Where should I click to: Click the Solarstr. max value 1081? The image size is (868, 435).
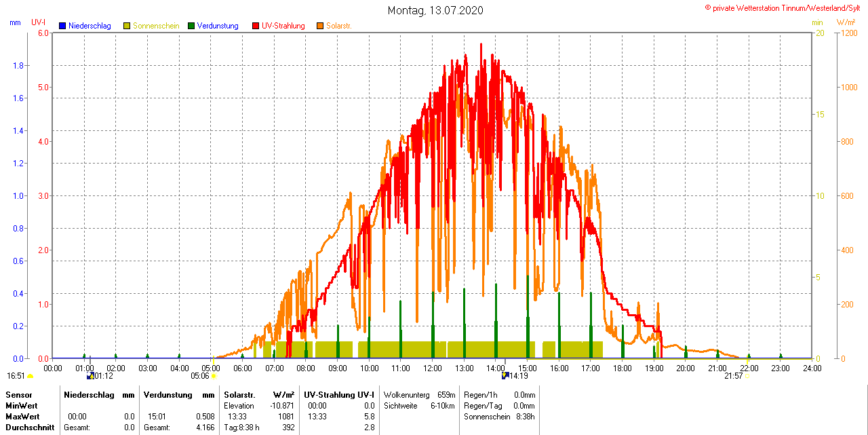click(285, 417)
